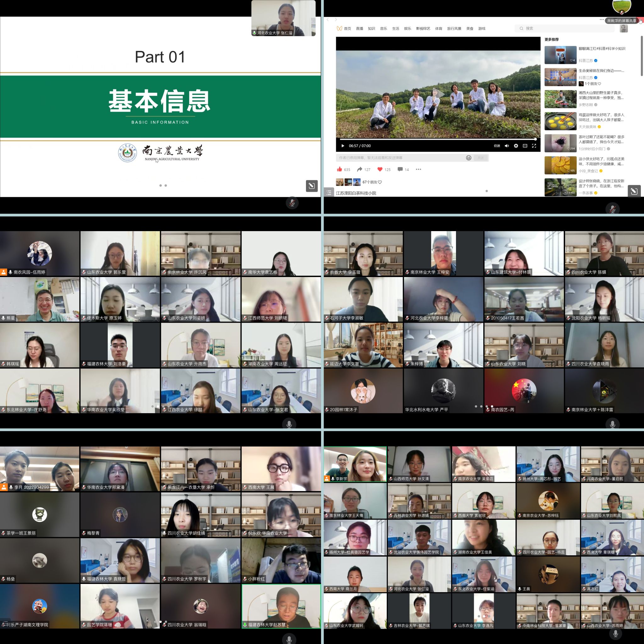The height and width of the screenshot is (644, 644).
Task: Open the video comments icon
Action: pos(400,169)
